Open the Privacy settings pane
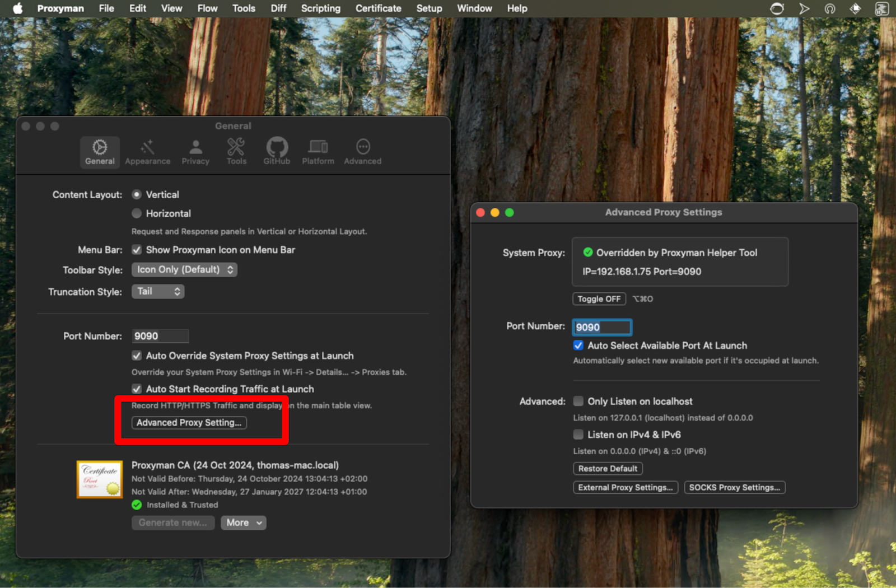896x588 pixels. click(195, 151)
